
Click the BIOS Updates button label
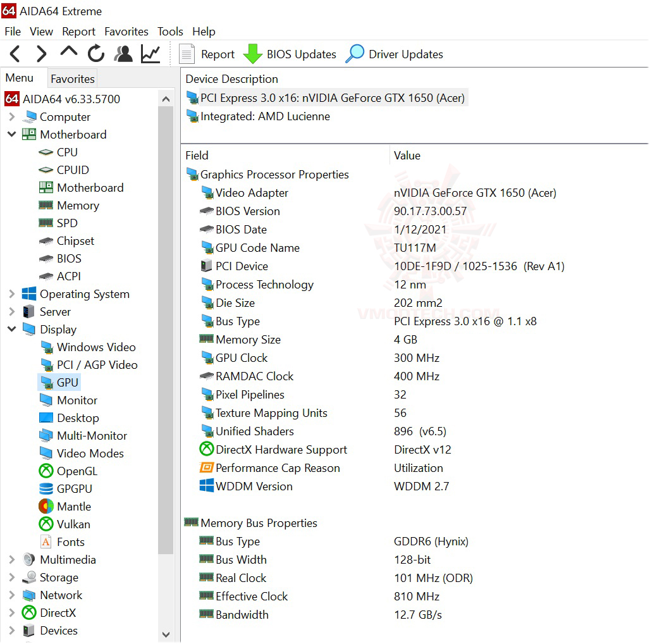tap(302, 54)
